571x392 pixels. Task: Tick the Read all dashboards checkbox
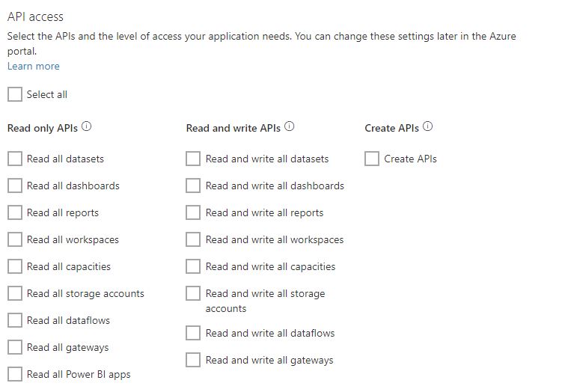tap(15, 186)
